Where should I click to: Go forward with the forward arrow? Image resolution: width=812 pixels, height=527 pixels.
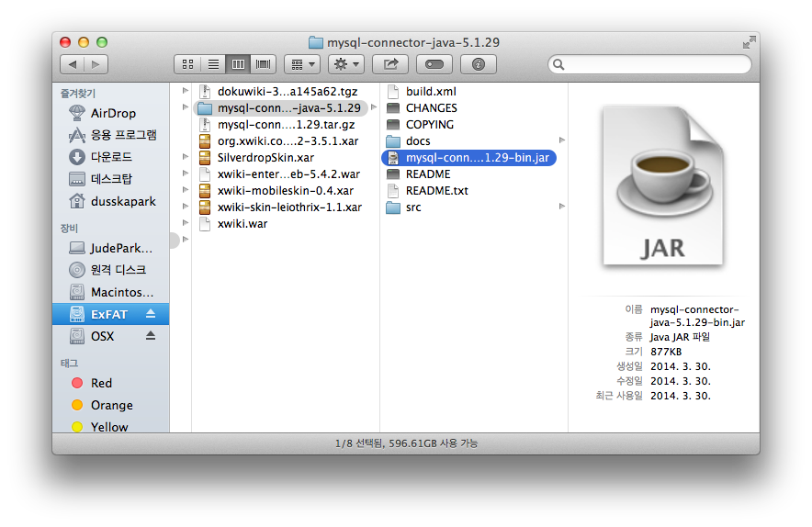pos(96,64)
